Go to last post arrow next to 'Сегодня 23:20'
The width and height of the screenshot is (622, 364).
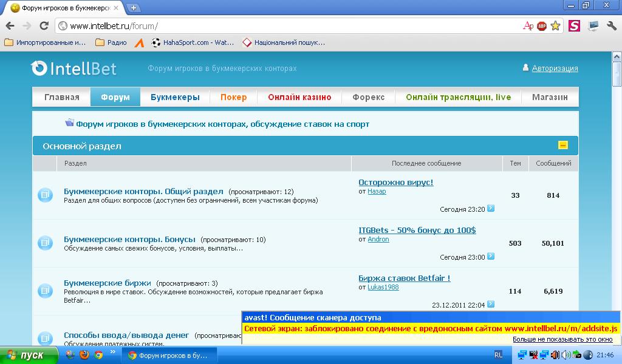pyautogui.click(x=491, y=208)
